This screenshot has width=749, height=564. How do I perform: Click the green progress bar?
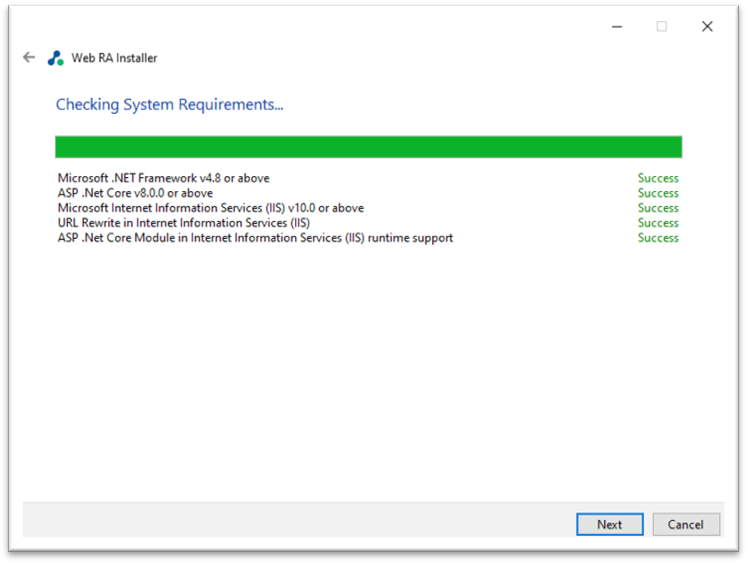coord(368,147)
